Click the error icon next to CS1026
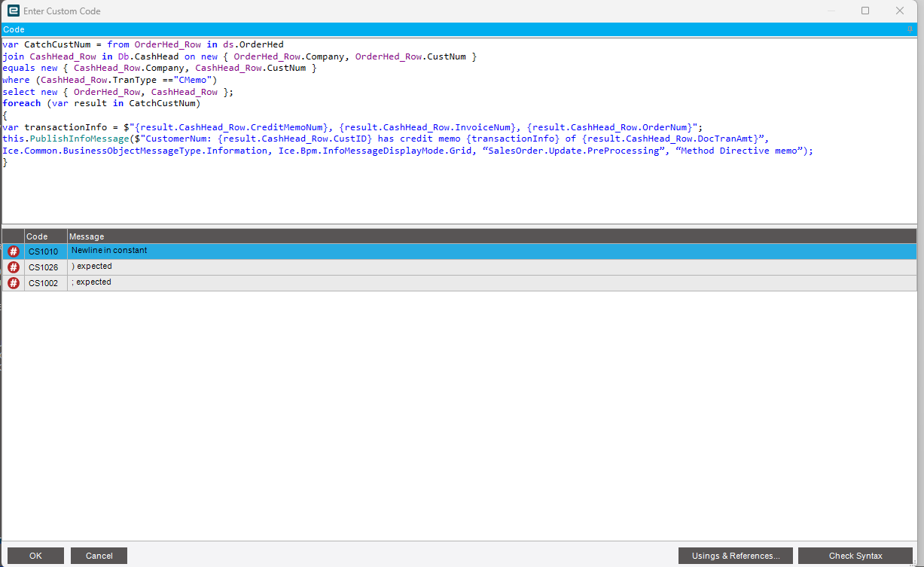Image resolution: width=924 pixels, height=567 pixels. [13, 267]
